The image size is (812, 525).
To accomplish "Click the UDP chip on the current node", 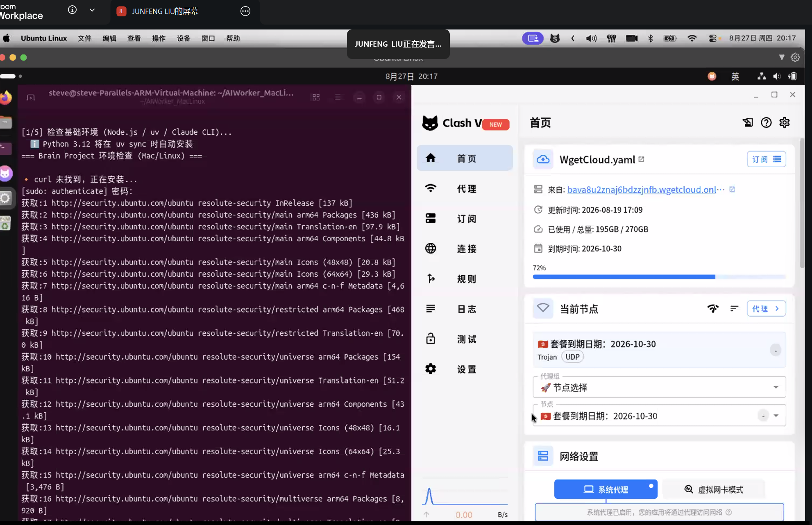I will 572,357.
